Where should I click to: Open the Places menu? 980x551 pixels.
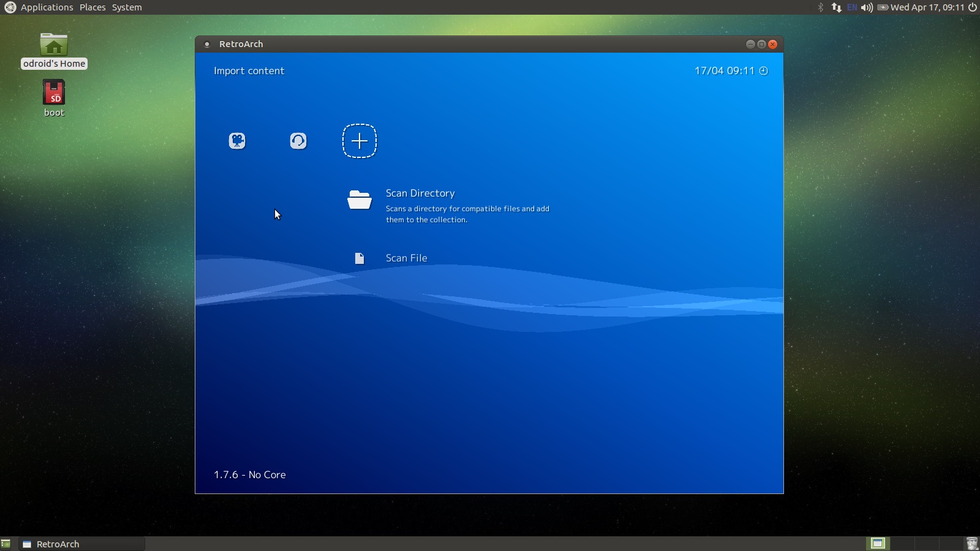pos(92,7)
